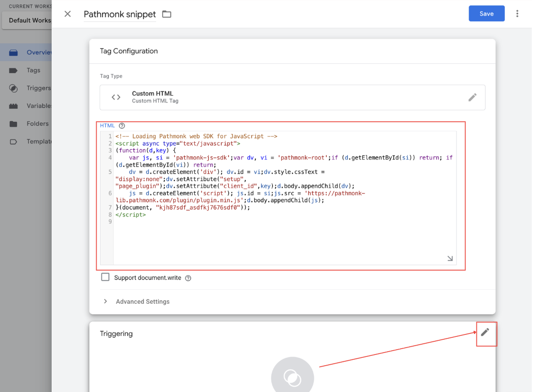Click the Triggers circle icon in sidebar

pyautogui.click(x=13, y=88)
